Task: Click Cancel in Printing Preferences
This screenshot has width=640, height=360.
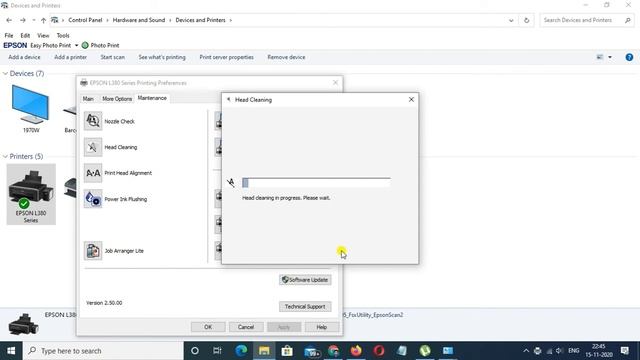Action: tap(246, 327)
